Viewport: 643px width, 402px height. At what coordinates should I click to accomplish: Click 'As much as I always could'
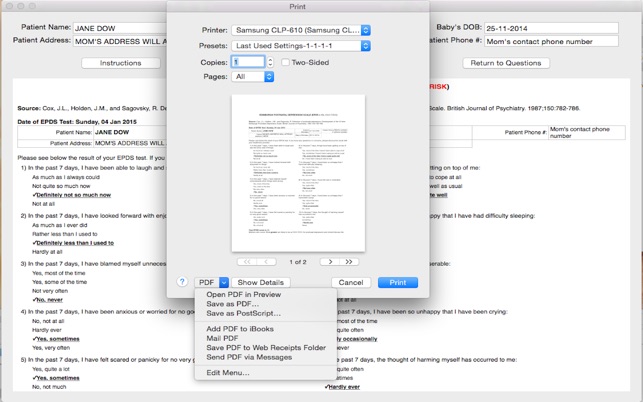66,177
